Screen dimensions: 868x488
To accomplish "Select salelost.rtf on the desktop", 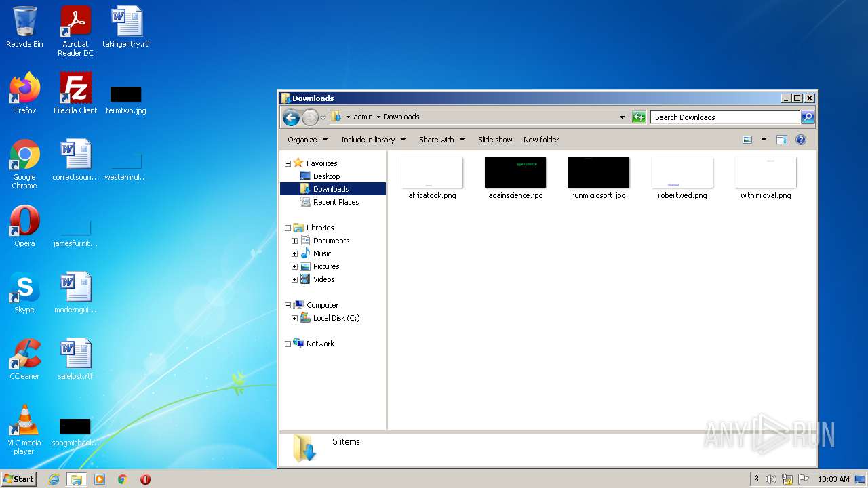I will (x=75, y=359).
